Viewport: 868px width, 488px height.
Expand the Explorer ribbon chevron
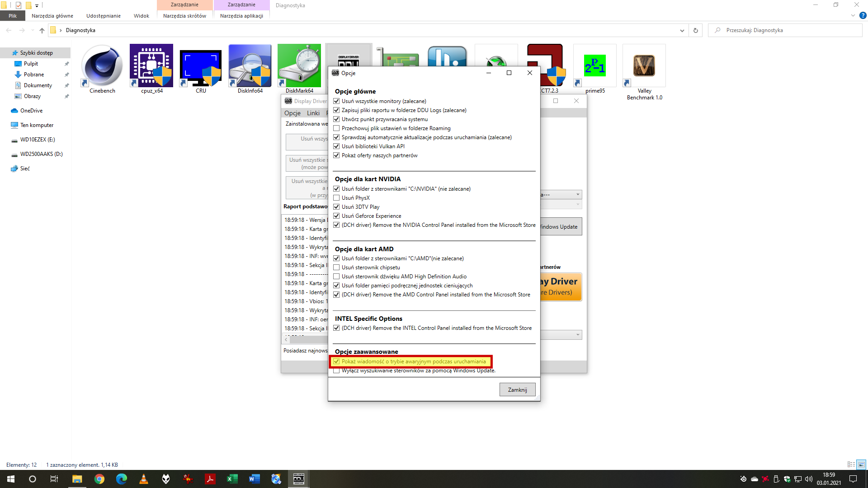click(x=853, y=15)
